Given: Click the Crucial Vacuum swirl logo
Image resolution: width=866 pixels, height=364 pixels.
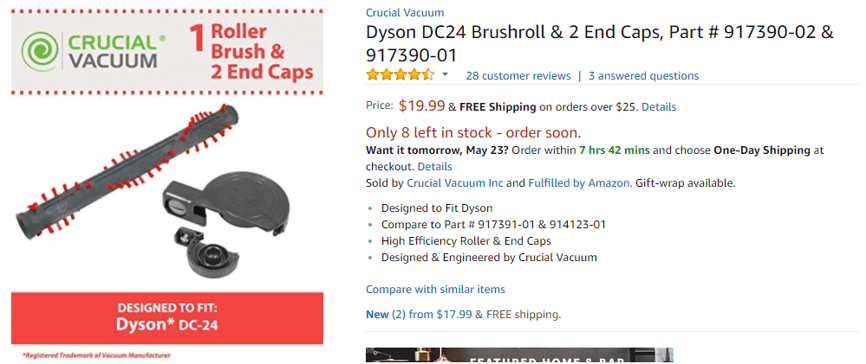Looking at the screenshot, I should click(x=39, y=51).
